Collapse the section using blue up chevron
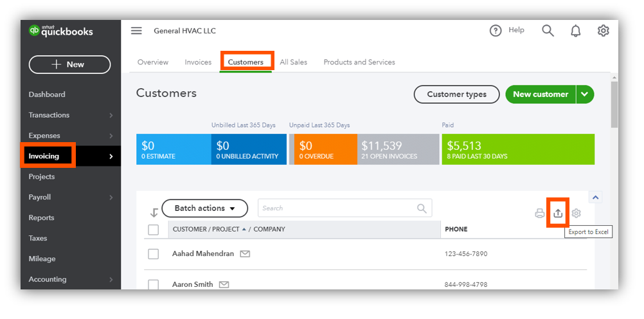 click(x=596, y=197)
